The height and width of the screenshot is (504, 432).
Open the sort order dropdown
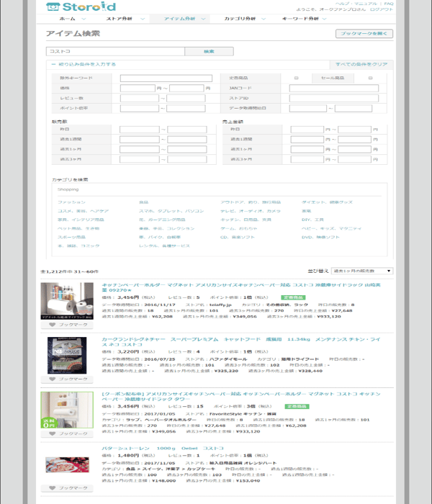362,271
